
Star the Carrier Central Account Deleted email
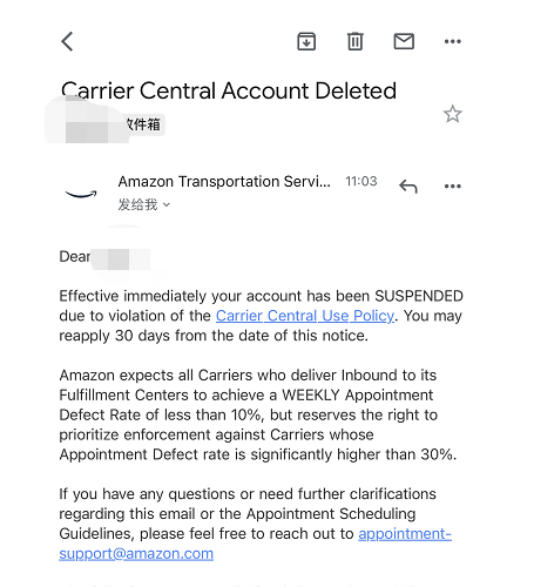pos(452,114)
